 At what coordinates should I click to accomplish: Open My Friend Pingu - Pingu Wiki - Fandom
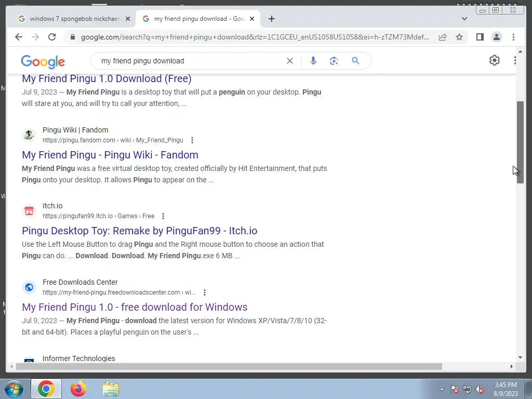point(110,155)
